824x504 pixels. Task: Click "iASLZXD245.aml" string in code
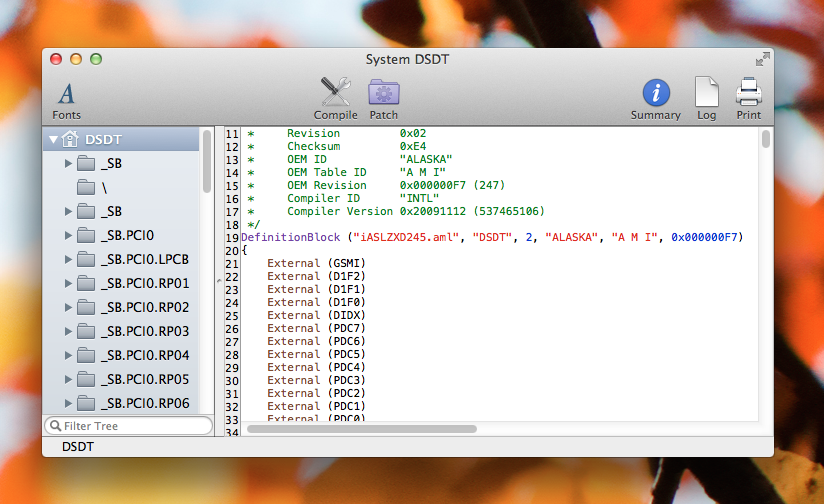(x=407, y=238)
